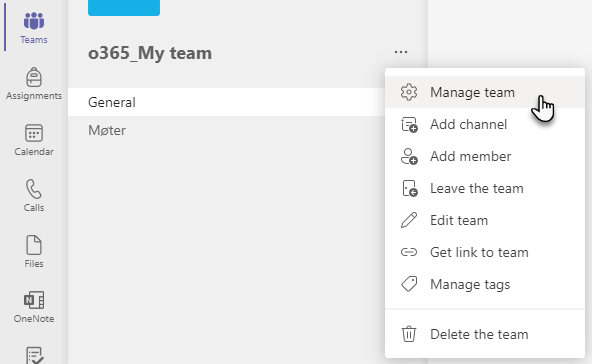Viewport: 592px width, 364px height.
Task: Click the blue team avatar tile
Action: (124, 8)
